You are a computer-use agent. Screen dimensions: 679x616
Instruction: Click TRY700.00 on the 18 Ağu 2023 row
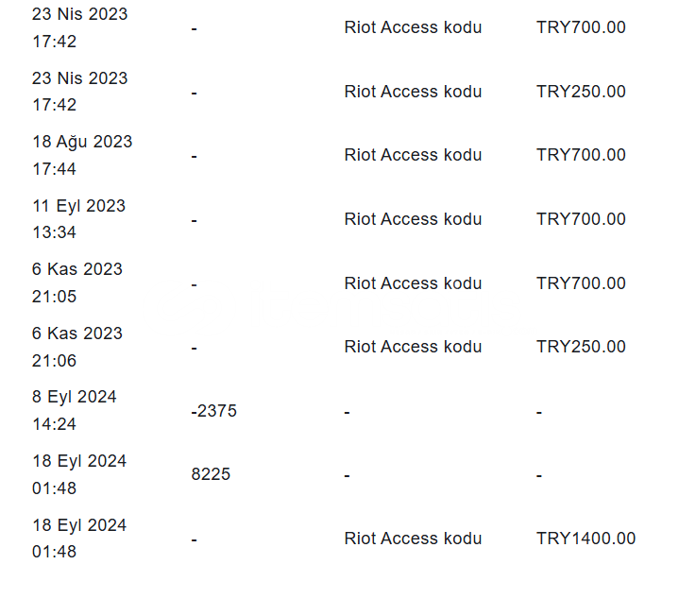(581, 155)
